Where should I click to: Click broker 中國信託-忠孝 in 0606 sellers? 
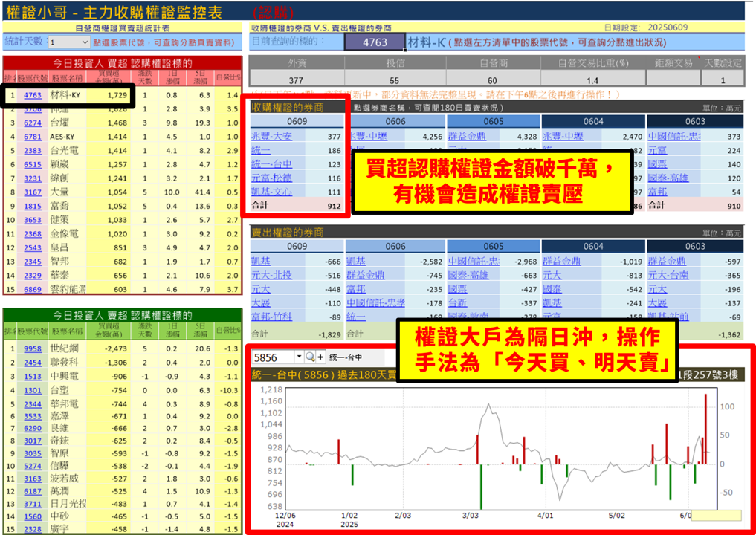(375, 303)
